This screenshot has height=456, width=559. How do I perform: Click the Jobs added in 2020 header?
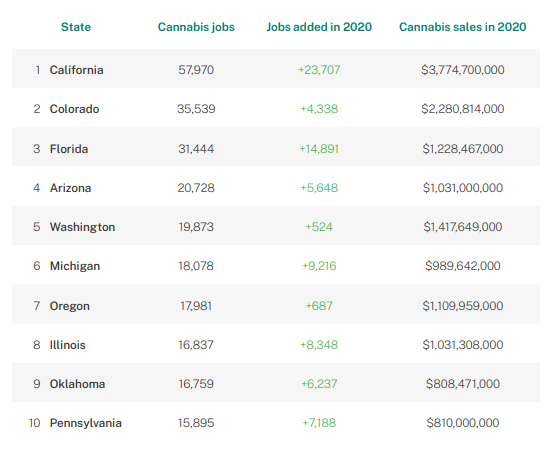point(319,27)
